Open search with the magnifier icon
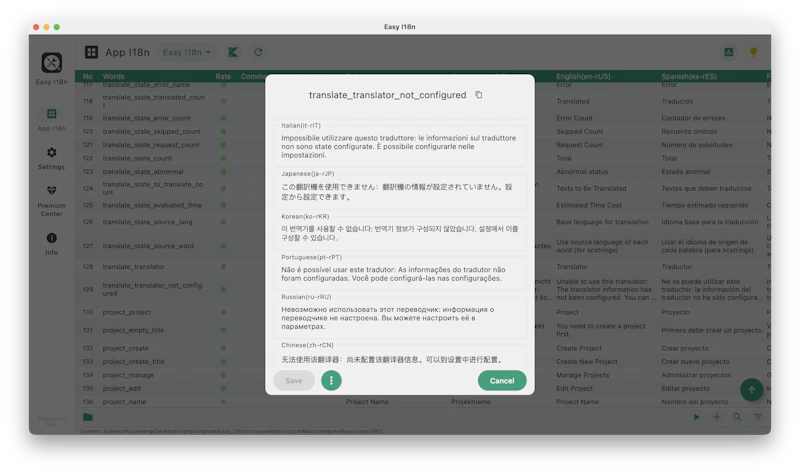This screenshot has height=473, width=800. (737, 417)
